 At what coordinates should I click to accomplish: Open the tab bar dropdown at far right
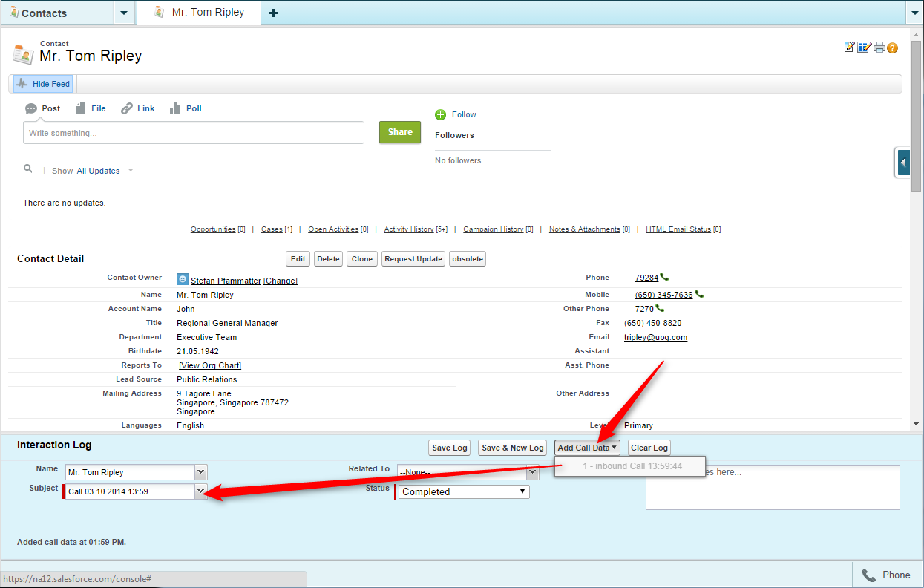(914, 13)
